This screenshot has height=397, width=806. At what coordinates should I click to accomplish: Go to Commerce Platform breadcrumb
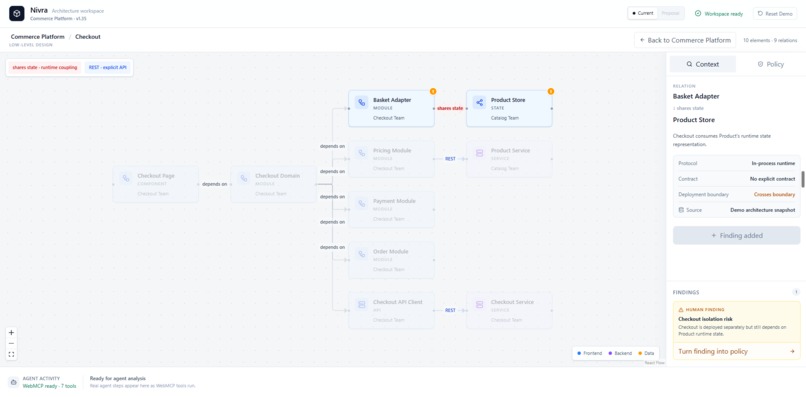[x=38, y=37]
